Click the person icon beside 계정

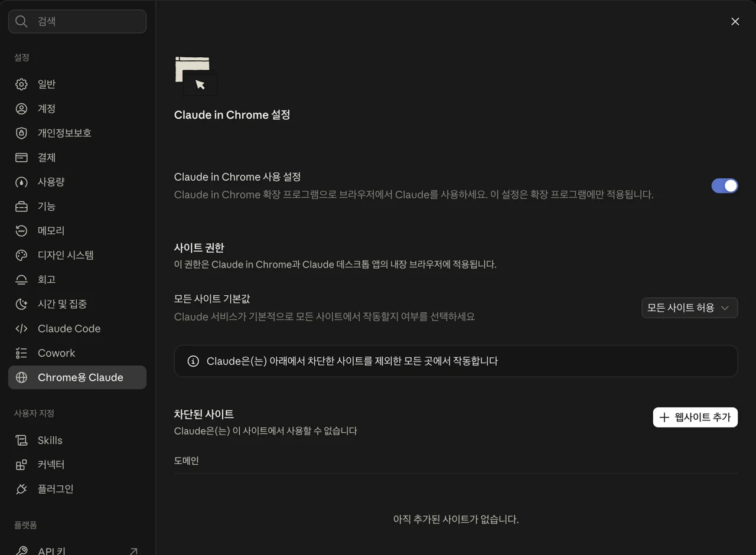point(21,109)
